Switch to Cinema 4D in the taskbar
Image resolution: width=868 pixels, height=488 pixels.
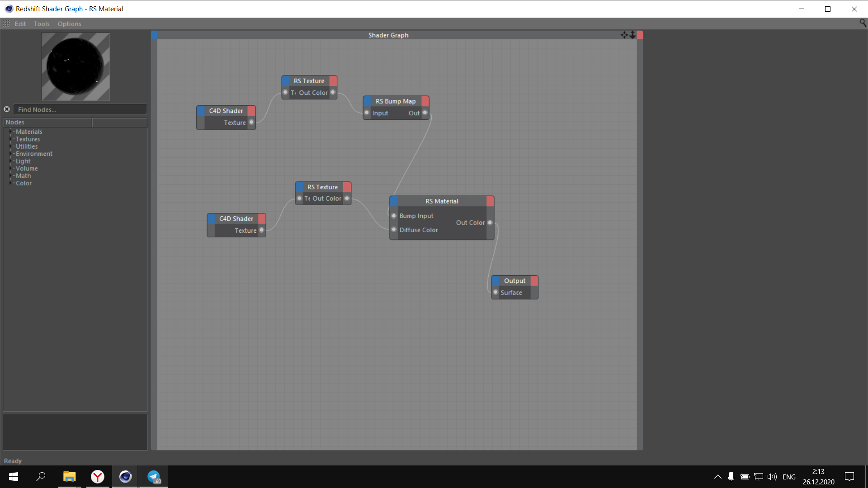pyautogui.click(x=126, y=477)
